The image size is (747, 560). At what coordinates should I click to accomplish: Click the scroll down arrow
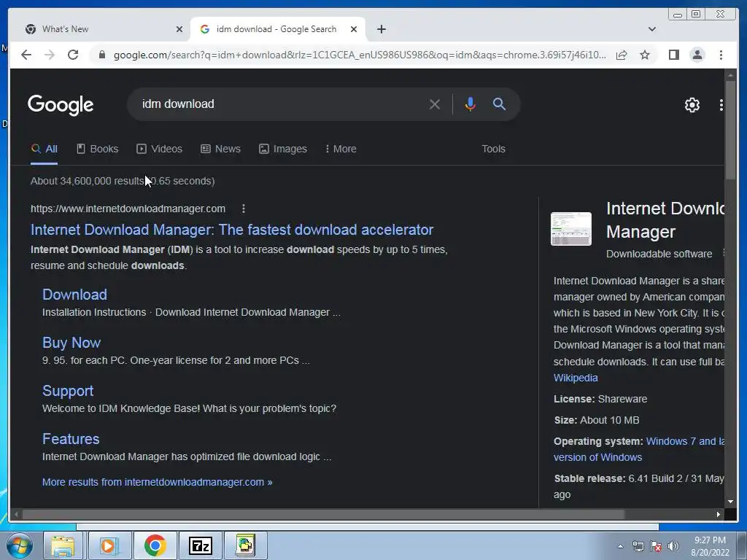tap(730, 502)
